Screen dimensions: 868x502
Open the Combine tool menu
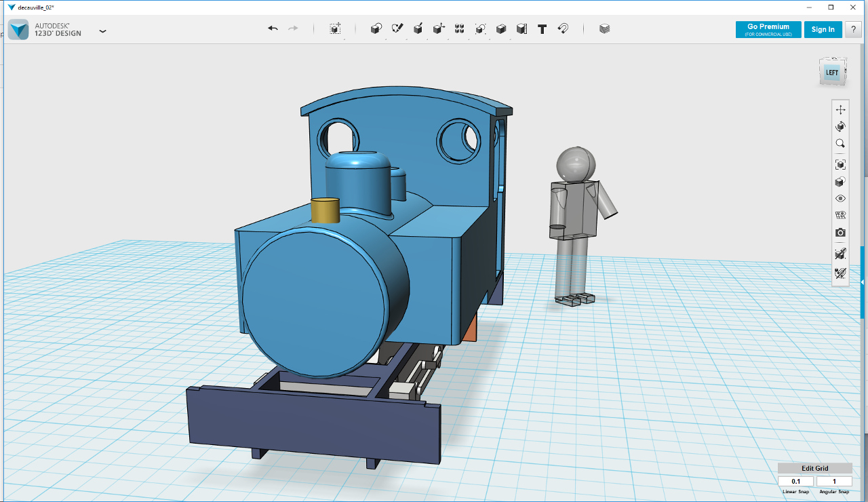501,28
